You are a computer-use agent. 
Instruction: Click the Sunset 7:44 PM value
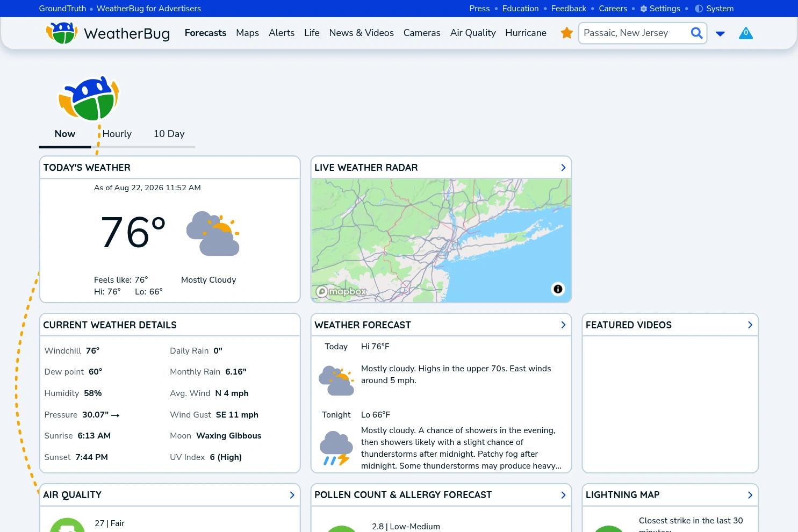(x=92, y=457)
